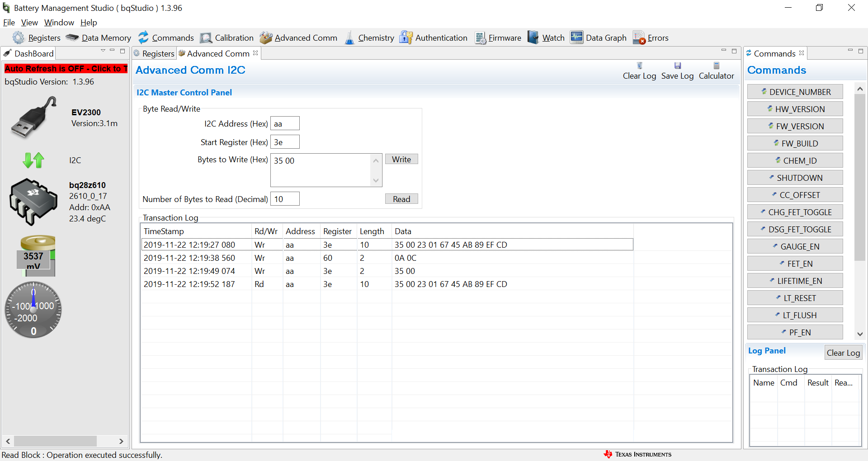The image size is (868, 461).
Task: Click the Bytes to Write text area
Action: coord(321,170)
